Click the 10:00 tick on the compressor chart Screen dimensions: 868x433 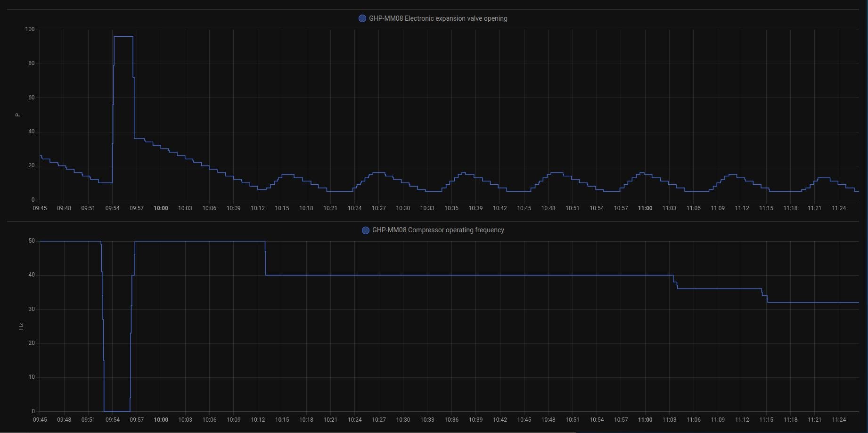(x=161, y=419)
